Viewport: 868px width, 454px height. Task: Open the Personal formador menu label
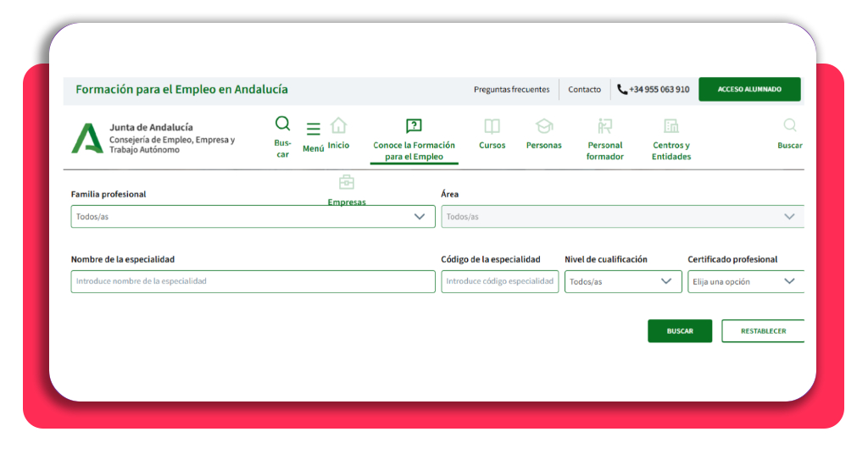[x=605, y=151]
